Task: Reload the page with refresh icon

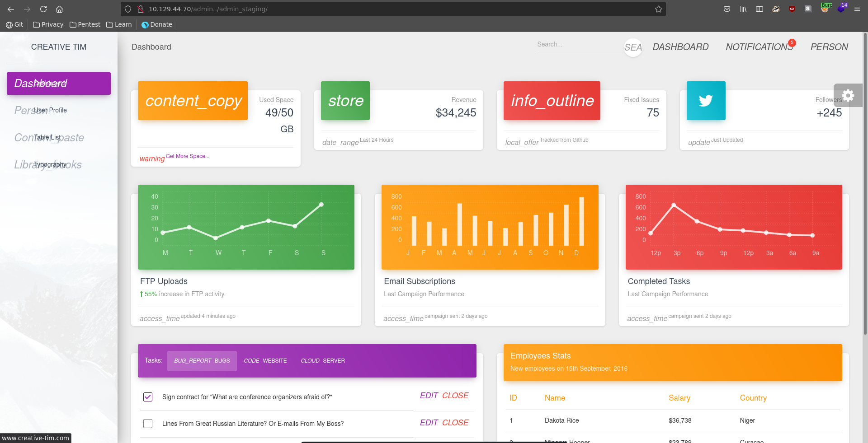Action: click(43, 9)
